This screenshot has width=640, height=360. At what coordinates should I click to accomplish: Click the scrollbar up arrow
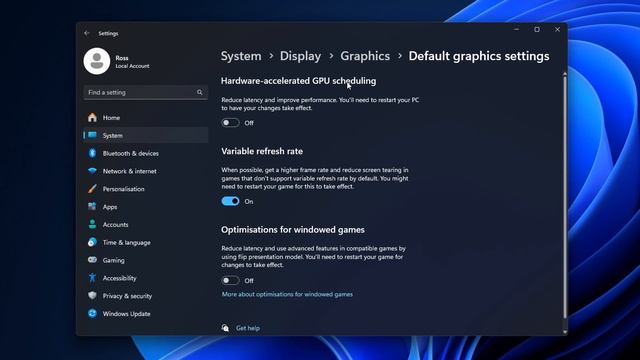click(x=565, y=73)
